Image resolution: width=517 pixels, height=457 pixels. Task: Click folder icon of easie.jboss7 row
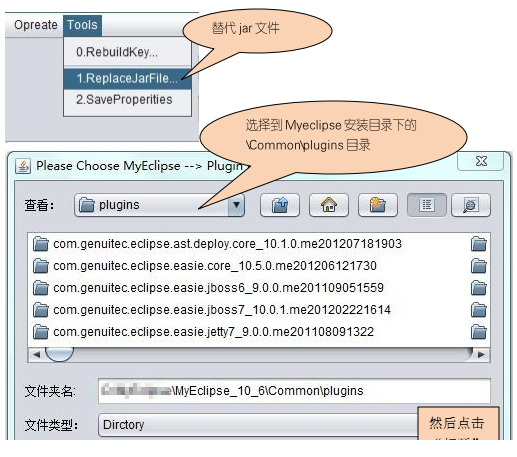click(x=41, y=310)
